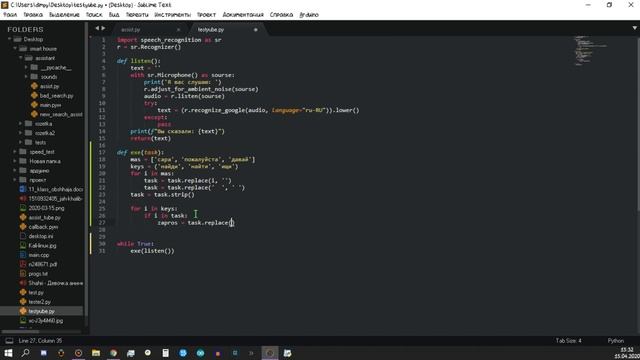Screen dimensions: 640x360
Task: Open bad_search.py Python file icon
Action: [x=34, y=96]
